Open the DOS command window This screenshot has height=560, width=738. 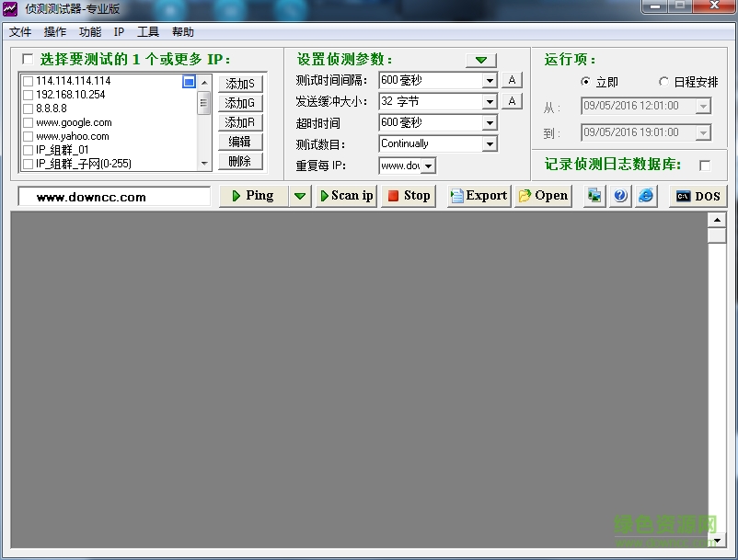click(698, 195)
